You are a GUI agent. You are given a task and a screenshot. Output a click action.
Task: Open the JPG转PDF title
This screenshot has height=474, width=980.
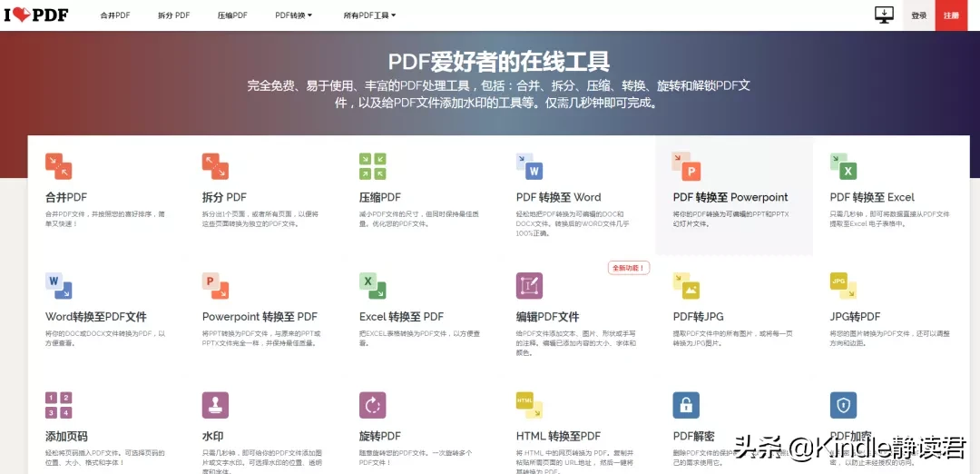coord(855,317)
